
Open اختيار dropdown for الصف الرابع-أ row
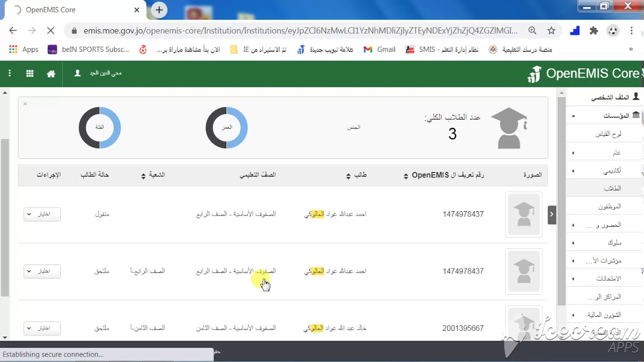(x=42, y=271)
